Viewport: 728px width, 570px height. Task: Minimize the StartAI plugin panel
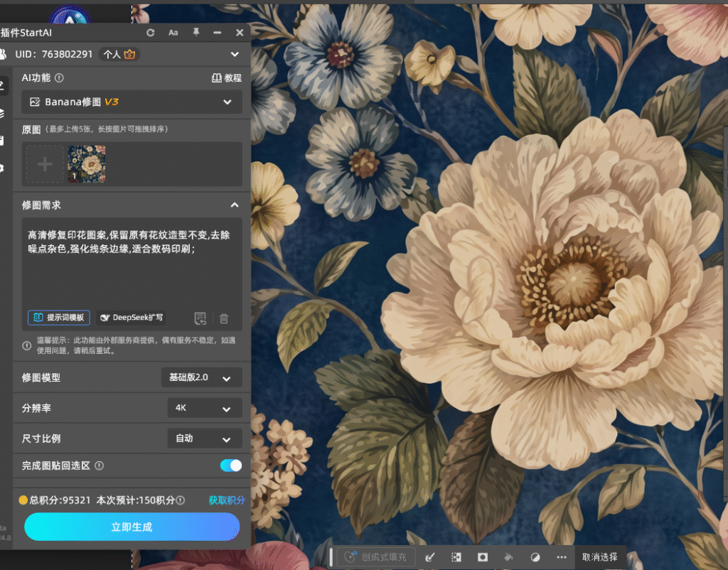(x=218, y=33)
